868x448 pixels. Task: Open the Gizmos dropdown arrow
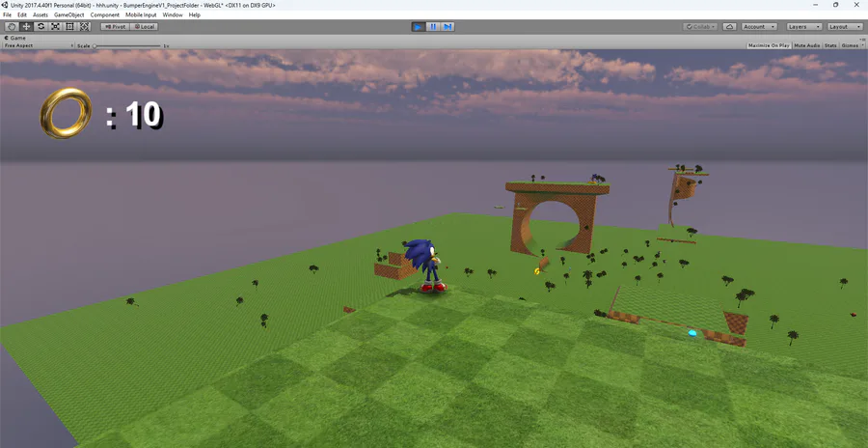click(861, 45)
